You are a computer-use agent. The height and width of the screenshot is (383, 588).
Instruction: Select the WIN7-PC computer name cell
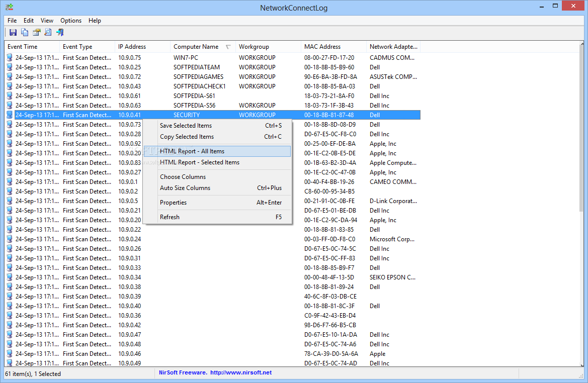click(x=186, y=58)
